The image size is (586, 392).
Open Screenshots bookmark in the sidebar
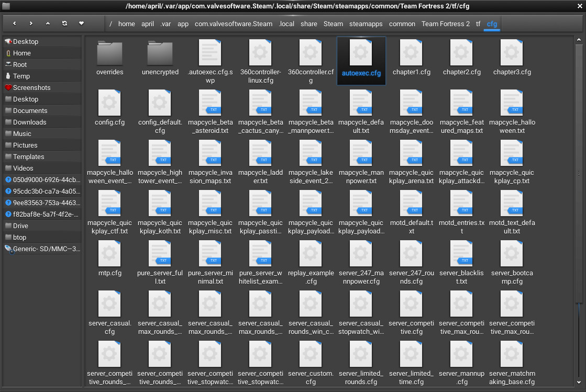42,88
